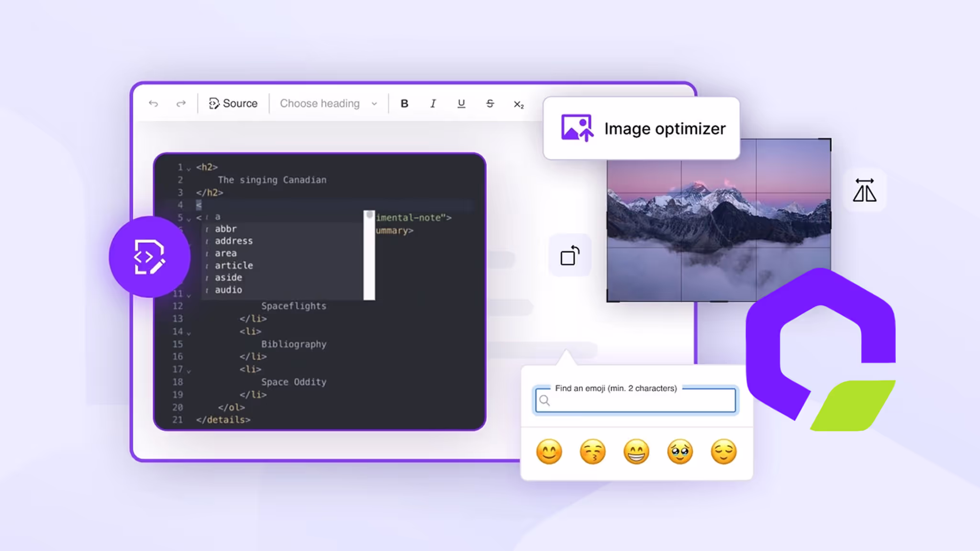The width and height of the screenshot is (980, 551).
Task: Click the redo arrow icon
Action: (x=181, y=103)
